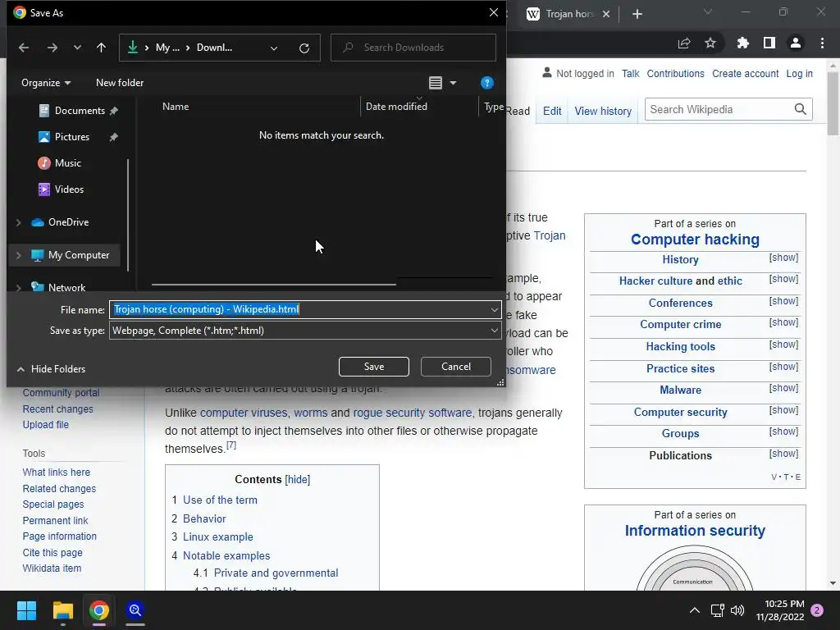Open a new Chrome tab
Image resolution: width=840 pixels, height=630 pixels.
pos(637,15)
